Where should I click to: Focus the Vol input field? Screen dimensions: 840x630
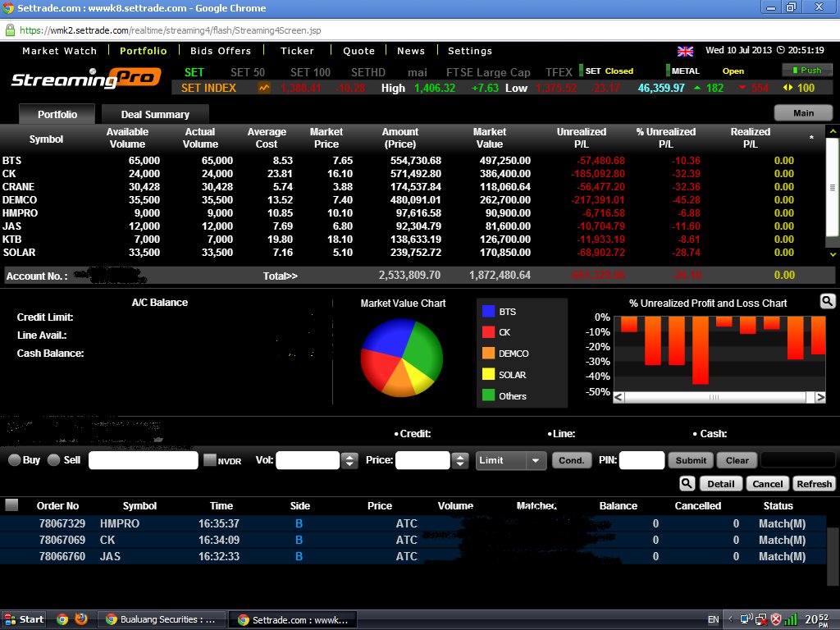click(308, 460)
